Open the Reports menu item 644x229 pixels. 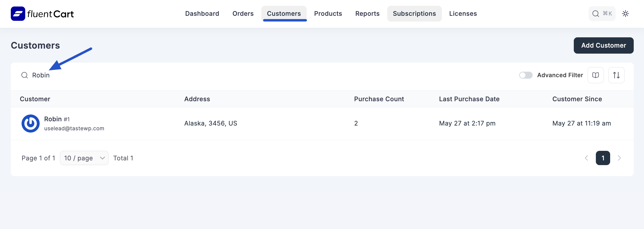[367, 14]
